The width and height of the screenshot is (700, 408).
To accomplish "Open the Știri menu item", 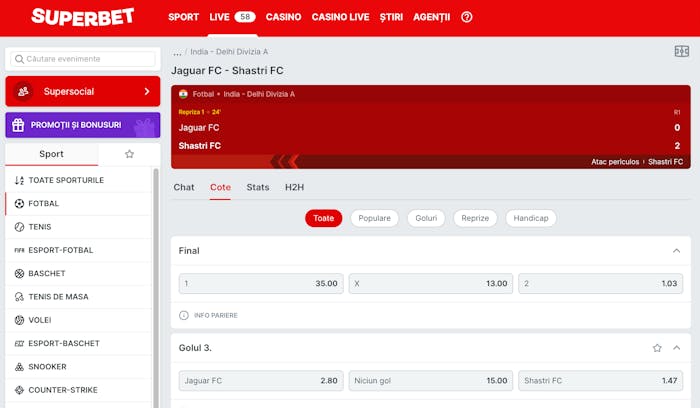I will [x=391, y=17].
